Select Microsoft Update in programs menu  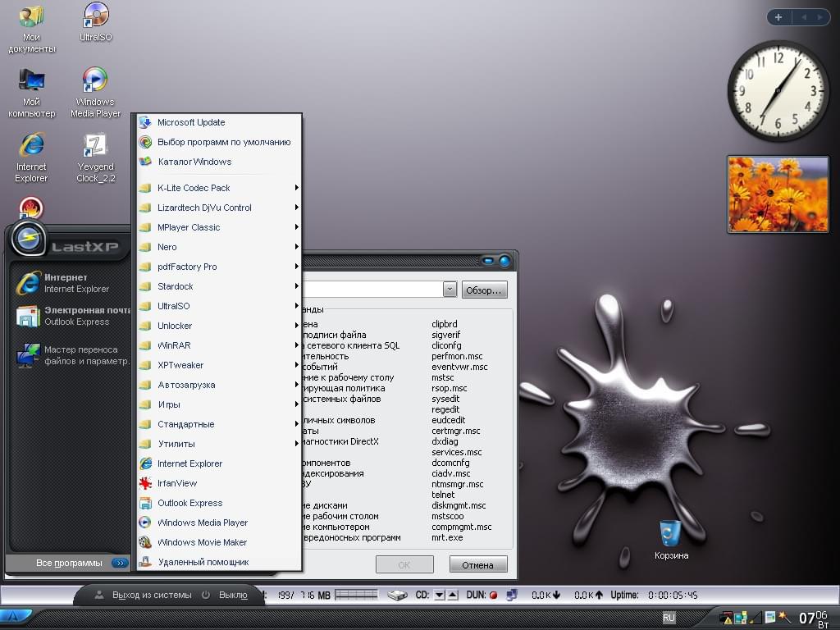pos(219,123)
